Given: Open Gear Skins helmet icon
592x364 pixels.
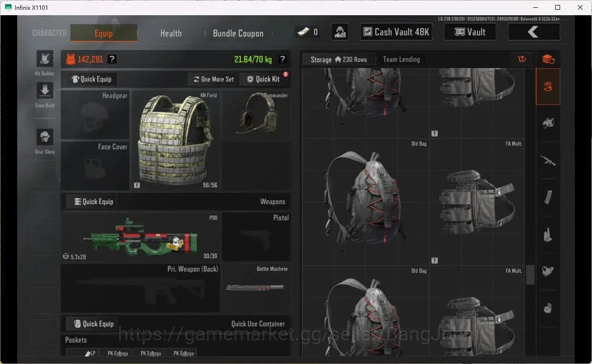Looking at the screenshot, I should pos(45,137).
